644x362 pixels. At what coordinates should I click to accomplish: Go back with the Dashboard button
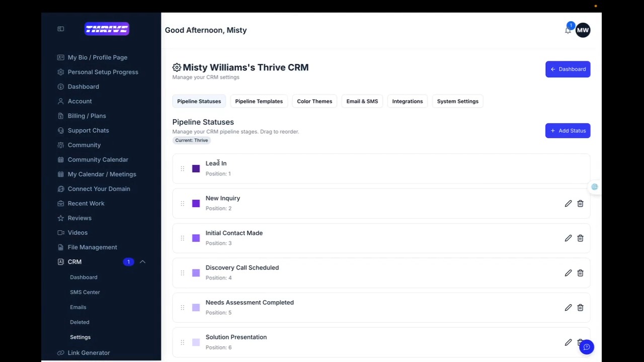(568, 69)
